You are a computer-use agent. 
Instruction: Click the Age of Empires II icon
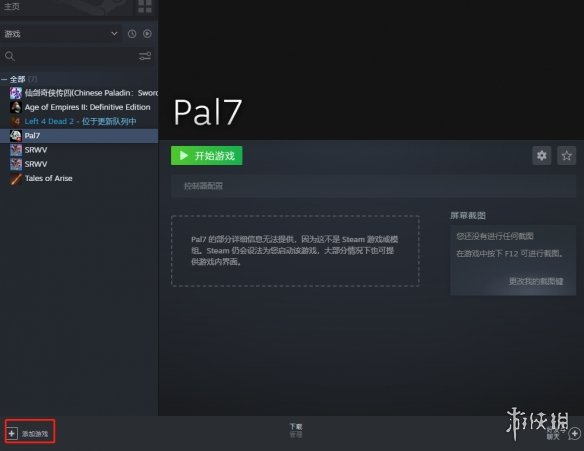pyautogui.click(x=16, y=107)
